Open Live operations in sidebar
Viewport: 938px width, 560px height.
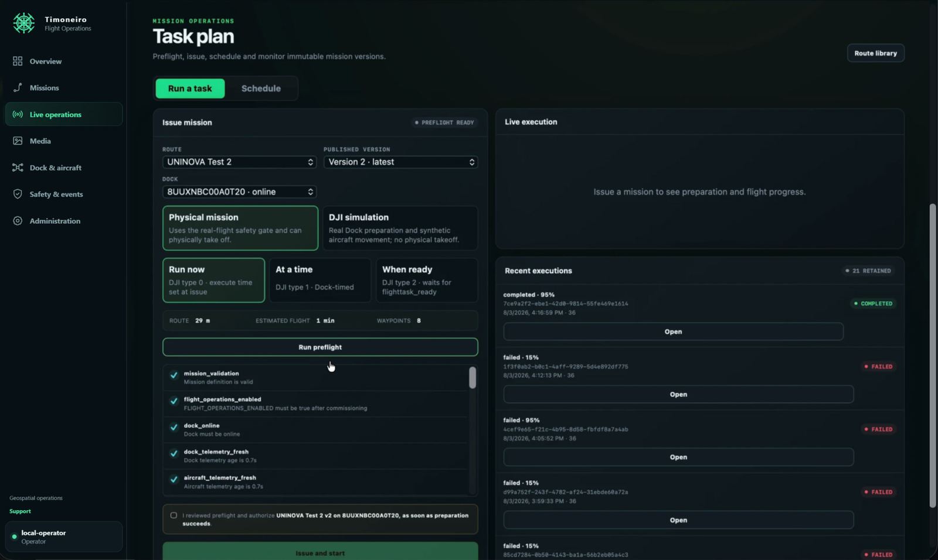click(64, 114)
